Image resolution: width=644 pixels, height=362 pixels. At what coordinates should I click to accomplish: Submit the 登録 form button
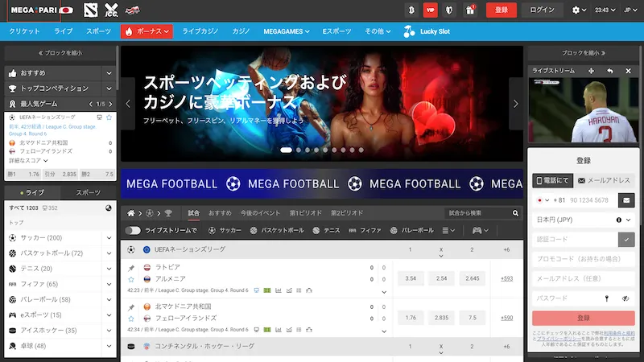[x=583, y=318]
